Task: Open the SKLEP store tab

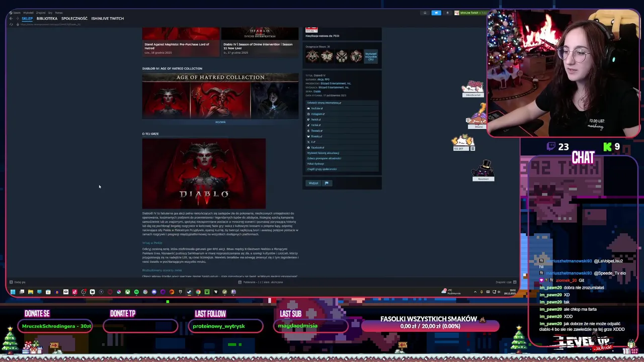Action: [x=27, y=19]
